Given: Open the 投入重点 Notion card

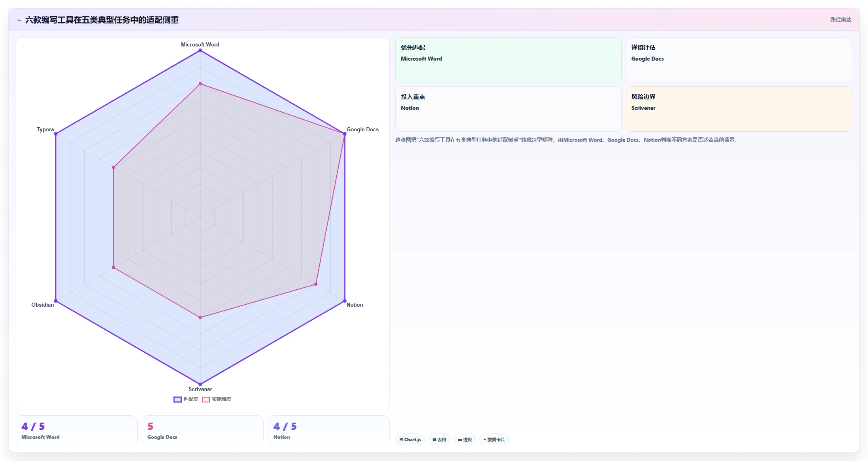Looking at the screenshot, I should [508, 109].
